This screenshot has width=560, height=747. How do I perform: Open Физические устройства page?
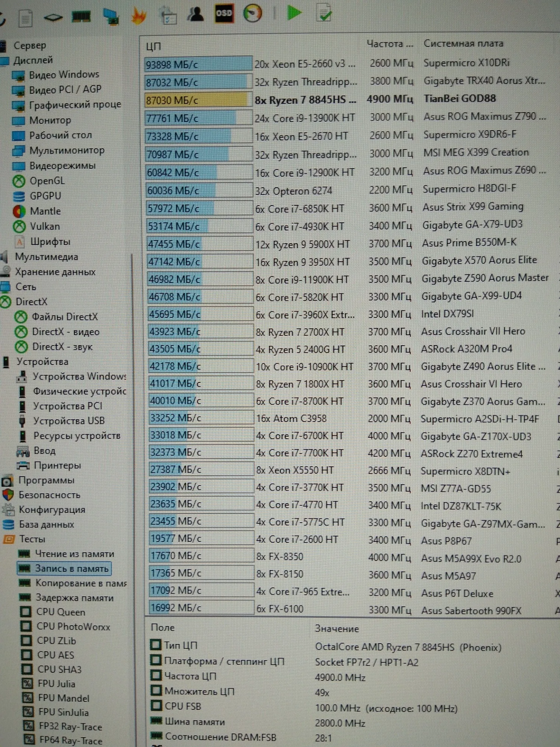(x=80, y=391)
